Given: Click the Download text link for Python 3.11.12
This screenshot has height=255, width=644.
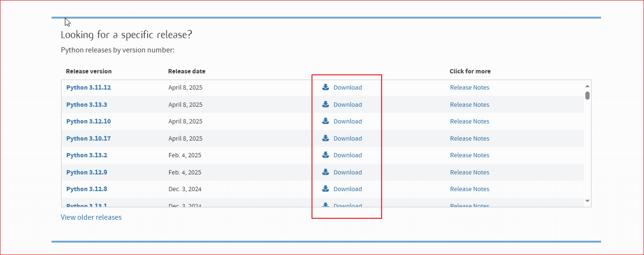Looking at the screenshot, I should 348,88.
